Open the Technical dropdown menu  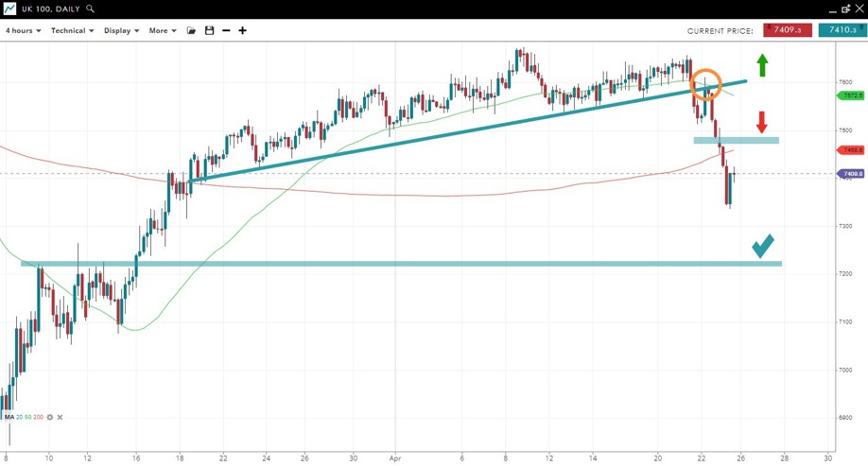pos(72,30)
